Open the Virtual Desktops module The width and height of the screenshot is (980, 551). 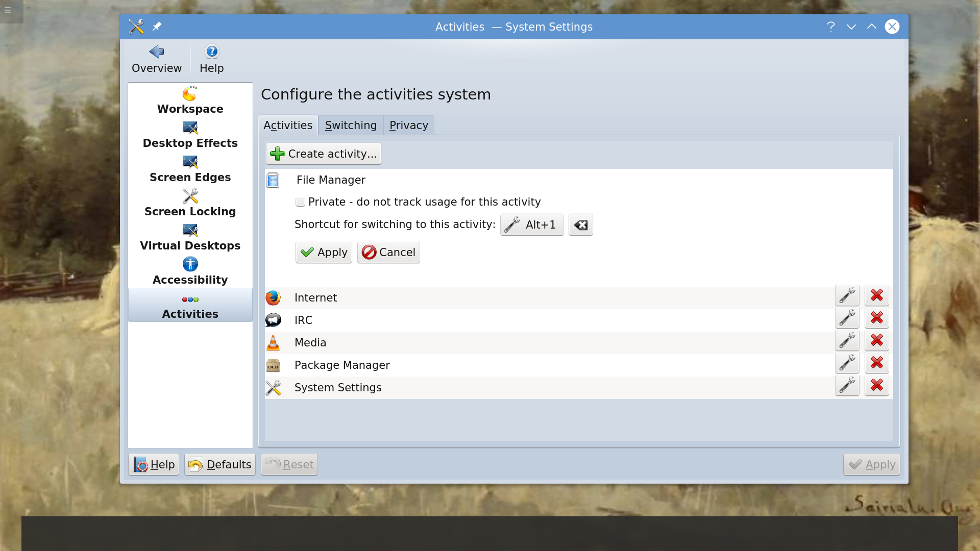190,238
